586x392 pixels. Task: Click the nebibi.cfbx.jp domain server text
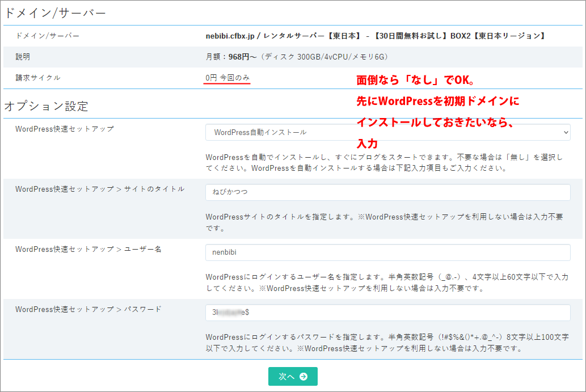(x=375, y=36)
